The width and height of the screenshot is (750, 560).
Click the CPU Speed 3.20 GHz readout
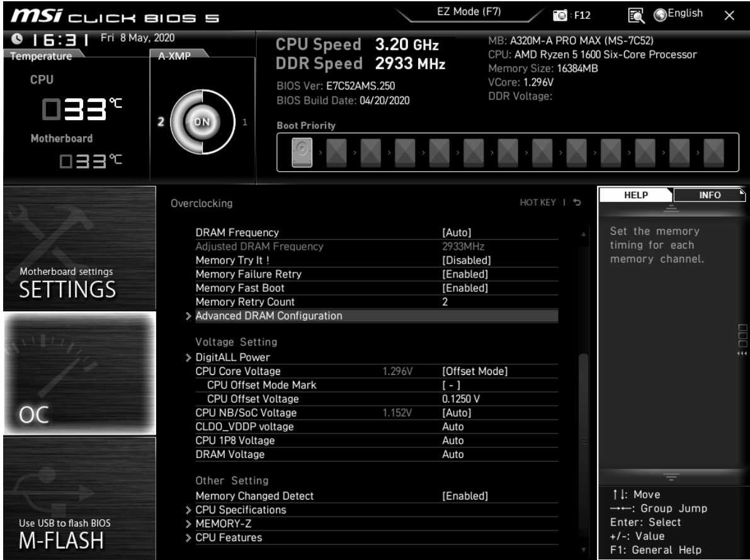pos(357,45)
